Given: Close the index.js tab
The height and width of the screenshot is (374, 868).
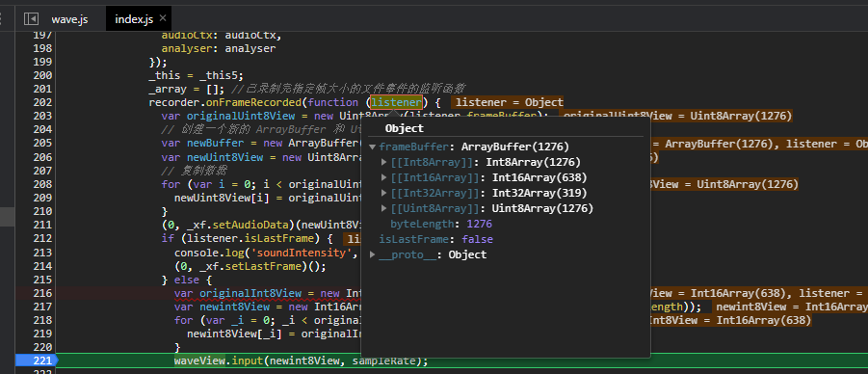Looking at the screenshot, I should coord(162,18).
